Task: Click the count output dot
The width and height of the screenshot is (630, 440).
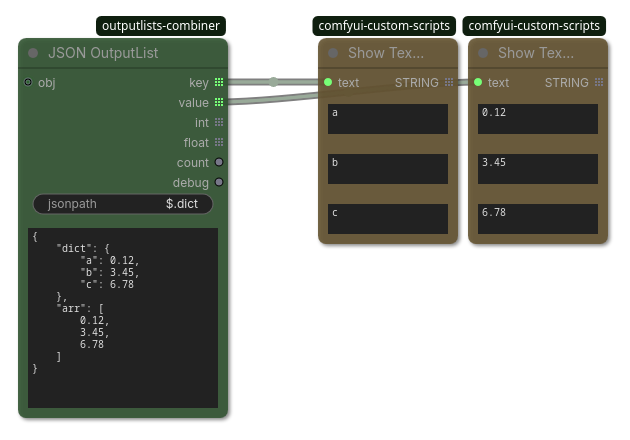Action: click(219, 162)
